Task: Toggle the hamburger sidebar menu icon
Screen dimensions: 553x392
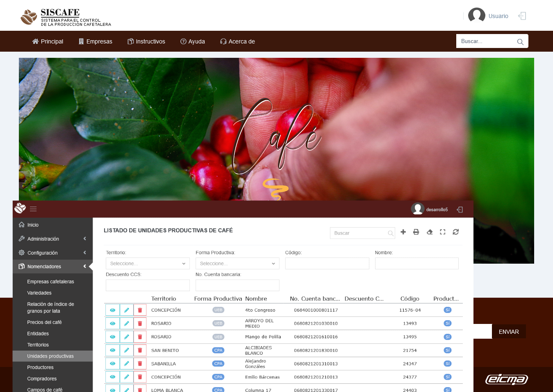Action: coord(33,209)
